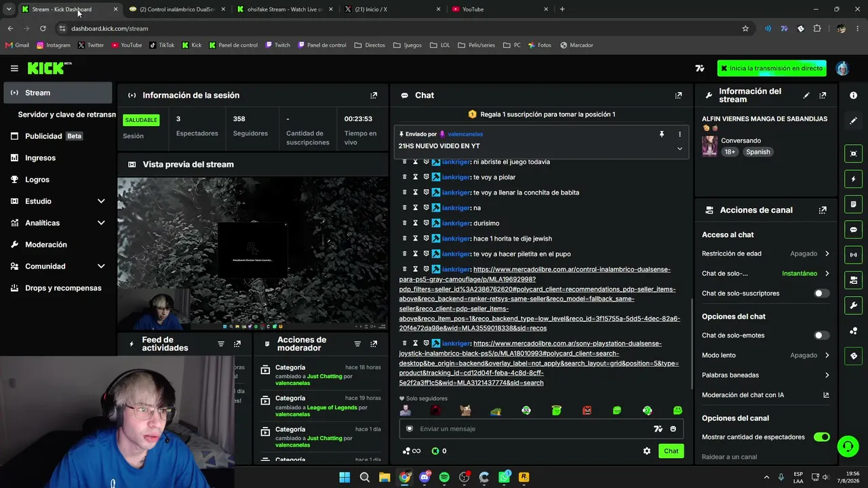
Task: Open the emote picker in the message box
Action: tap(673, 429)
